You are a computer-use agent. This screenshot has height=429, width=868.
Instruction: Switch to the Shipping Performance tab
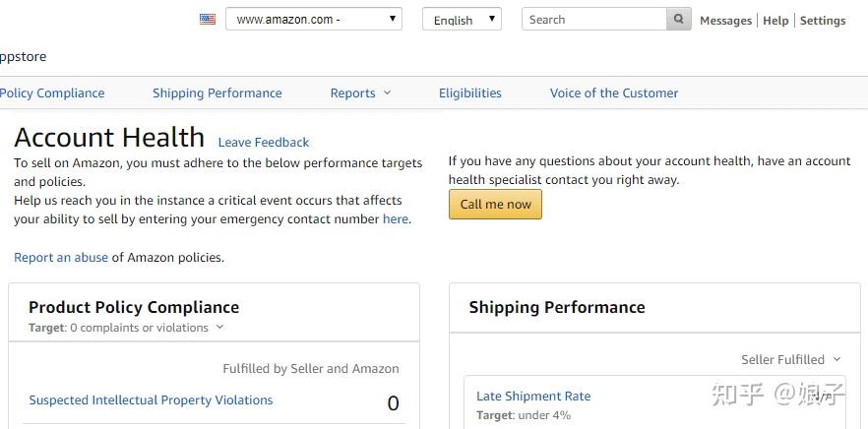(217, 93)
